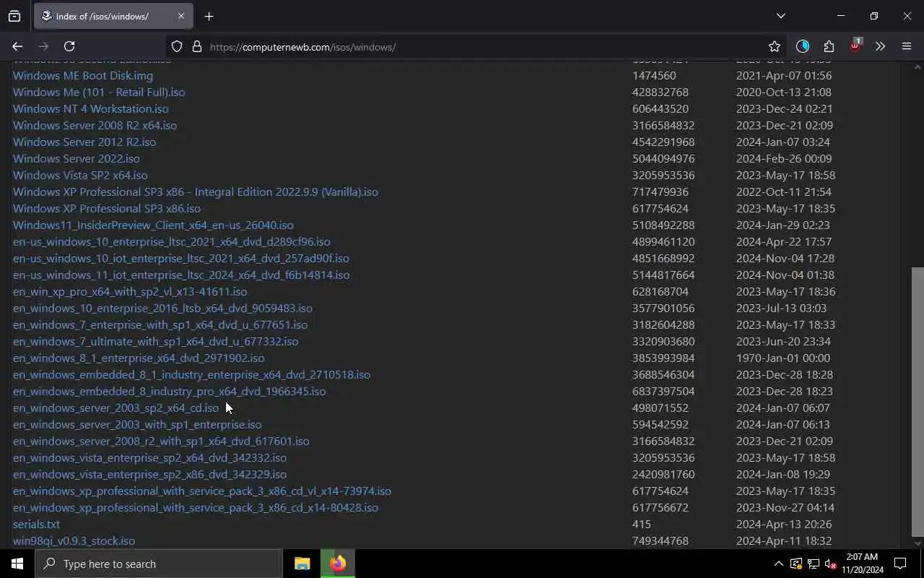Download Windows Server 2008 R2 x64.iso

coord(95,125)
